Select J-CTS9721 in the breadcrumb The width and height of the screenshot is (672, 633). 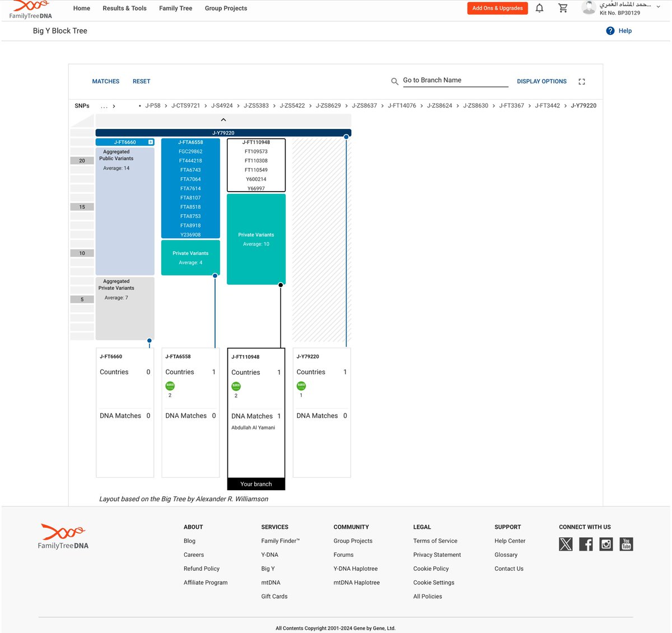click(185, 106)
